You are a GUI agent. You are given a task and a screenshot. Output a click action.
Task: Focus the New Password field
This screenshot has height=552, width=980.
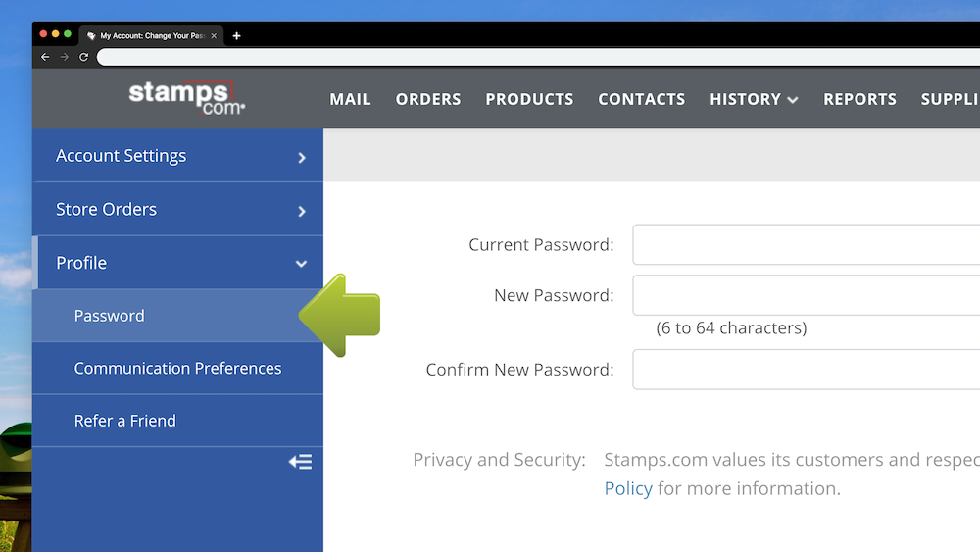point(807,295)
